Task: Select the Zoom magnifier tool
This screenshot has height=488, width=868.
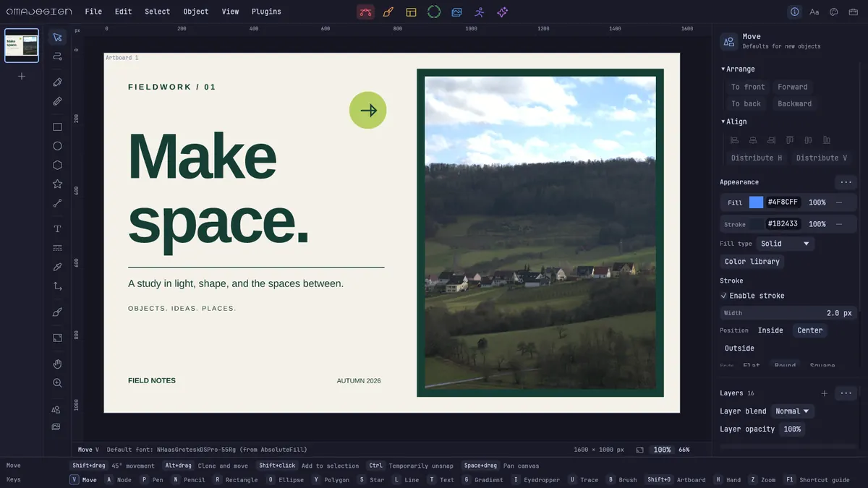Action: 57,383
